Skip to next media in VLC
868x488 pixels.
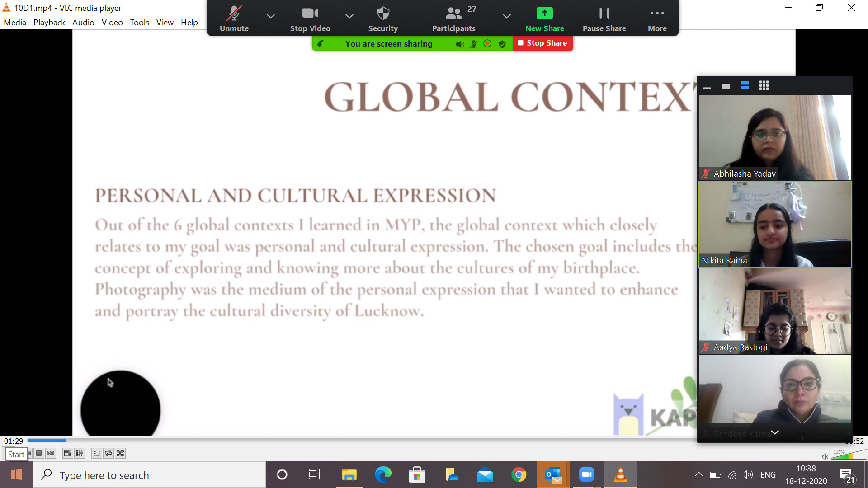51,453
